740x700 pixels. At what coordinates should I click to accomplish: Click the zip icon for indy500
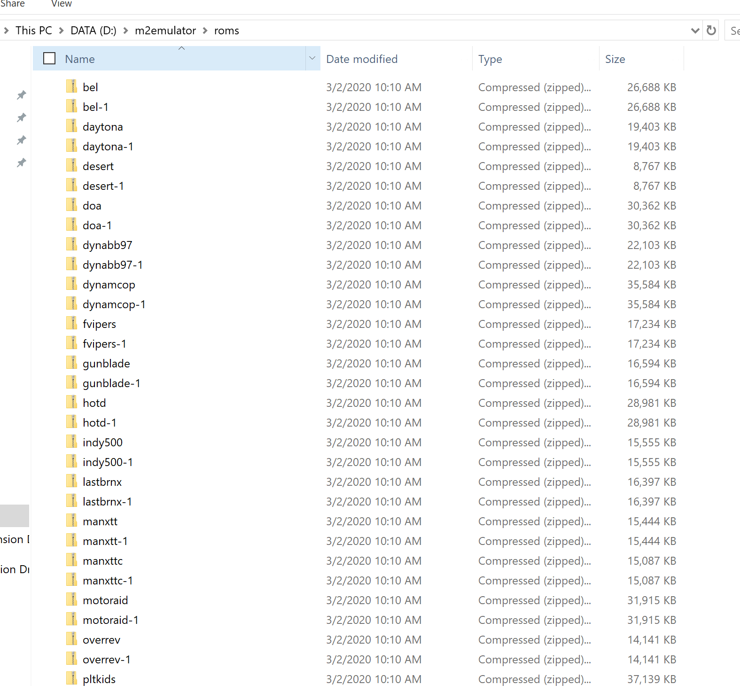click(71, 442)
